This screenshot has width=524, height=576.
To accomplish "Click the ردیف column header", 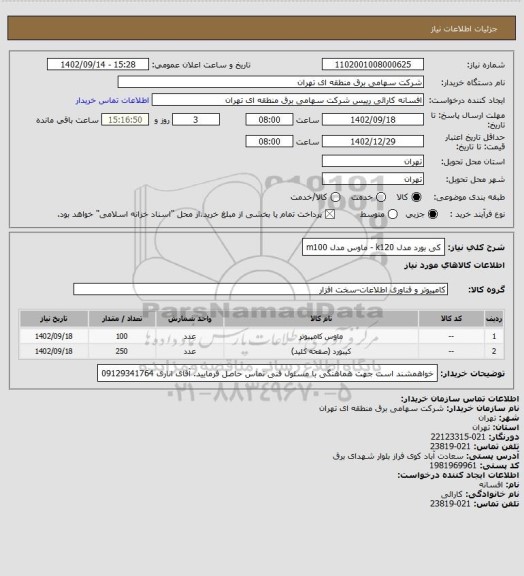I will click(x=494, y=318).
